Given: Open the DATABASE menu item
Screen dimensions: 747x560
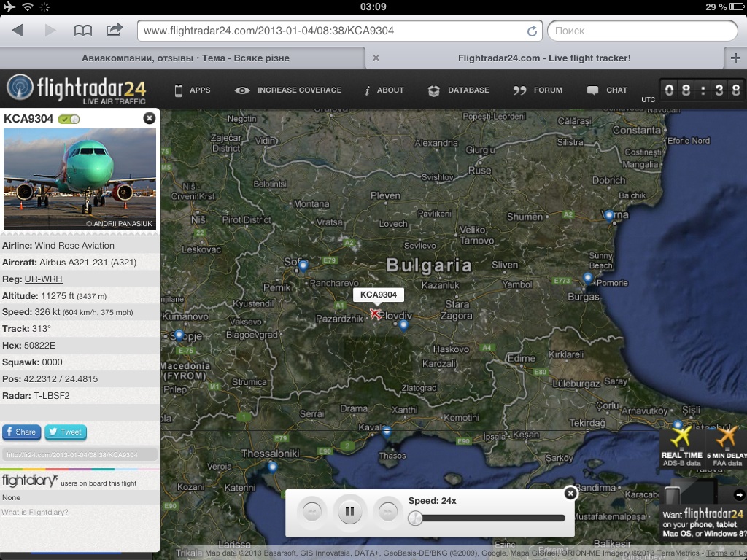Looking at the screenshot, I should [x=459, y=90].
